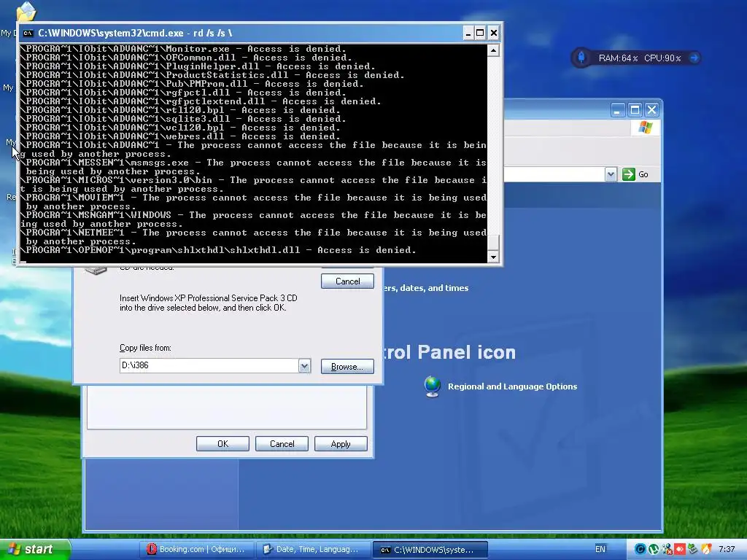Maximize the cmd.exe window
This screenshot has height=560, width=747.
point(480,33)
